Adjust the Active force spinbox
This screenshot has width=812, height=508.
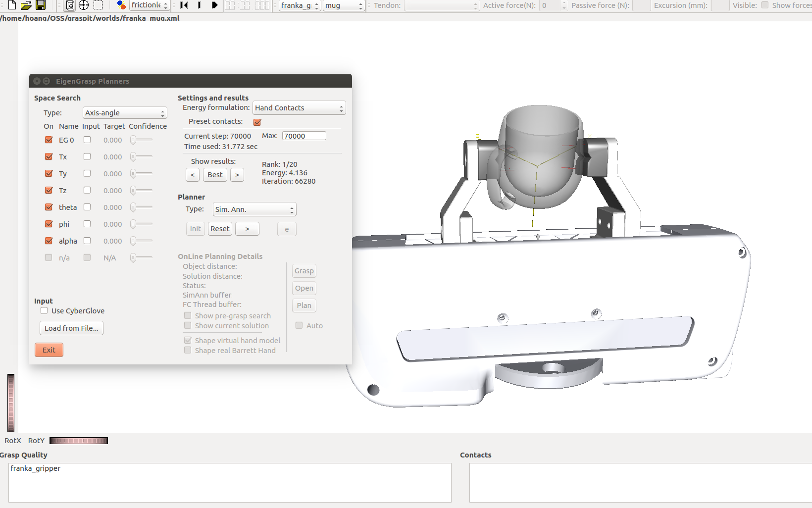pyautogui.click(x=553, y=5)
